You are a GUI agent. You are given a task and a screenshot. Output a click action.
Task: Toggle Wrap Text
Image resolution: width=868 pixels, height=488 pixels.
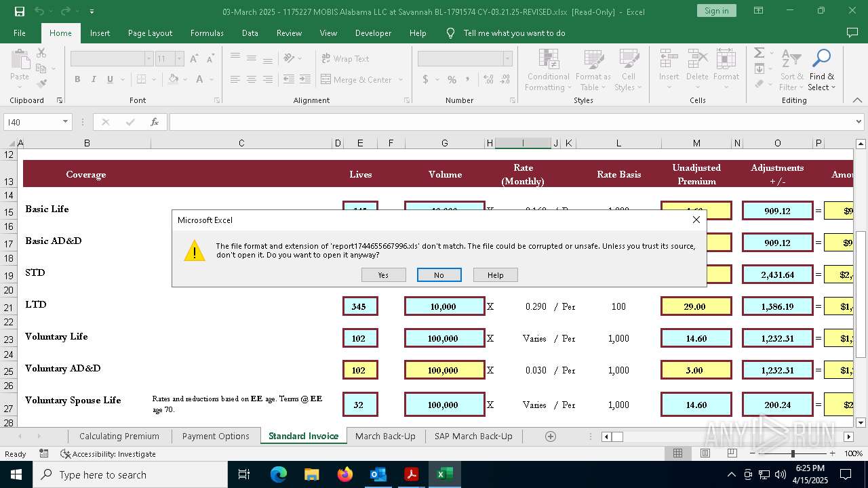pyautogui.click(x=345, y=59)
